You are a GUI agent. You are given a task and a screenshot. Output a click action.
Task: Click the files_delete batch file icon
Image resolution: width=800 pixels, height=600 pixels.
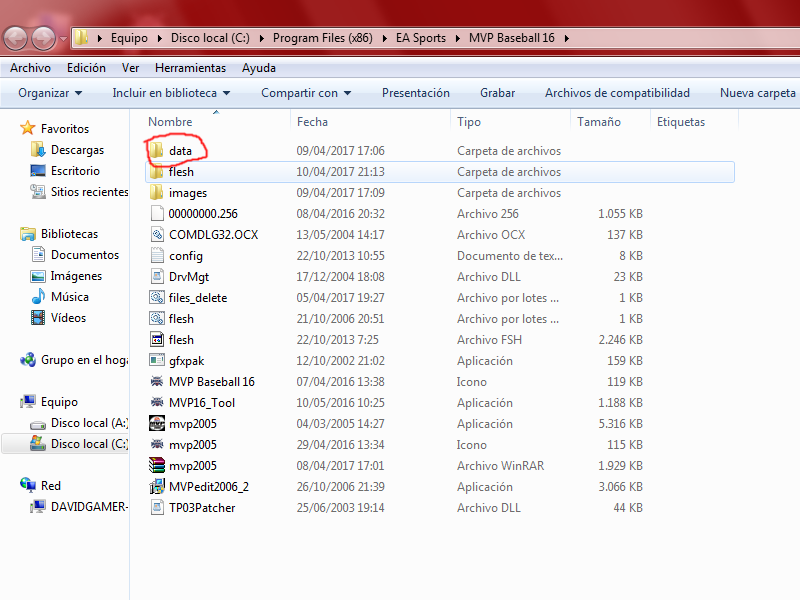pos(156,298)
